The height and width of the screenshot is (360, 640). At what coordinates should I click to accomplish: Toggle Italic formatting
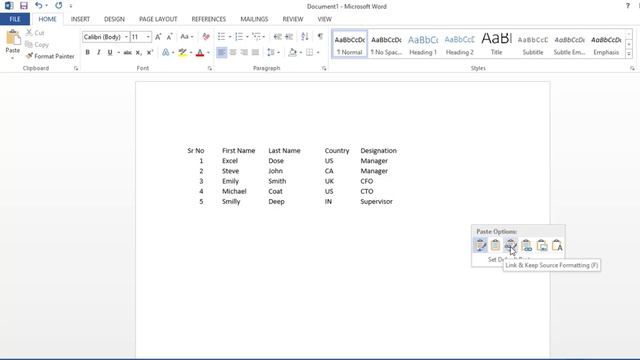pos(98,52)
